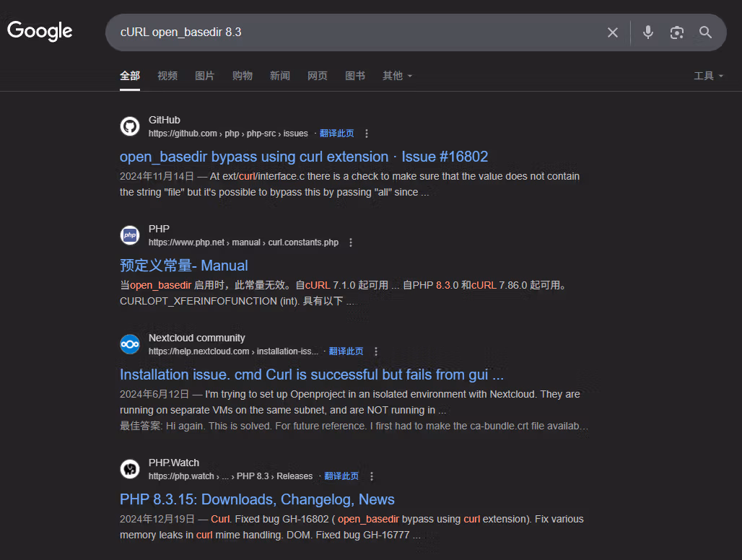Switch to the 图片 tab
This screenshot has width=742, height=560.
point(204,76)
